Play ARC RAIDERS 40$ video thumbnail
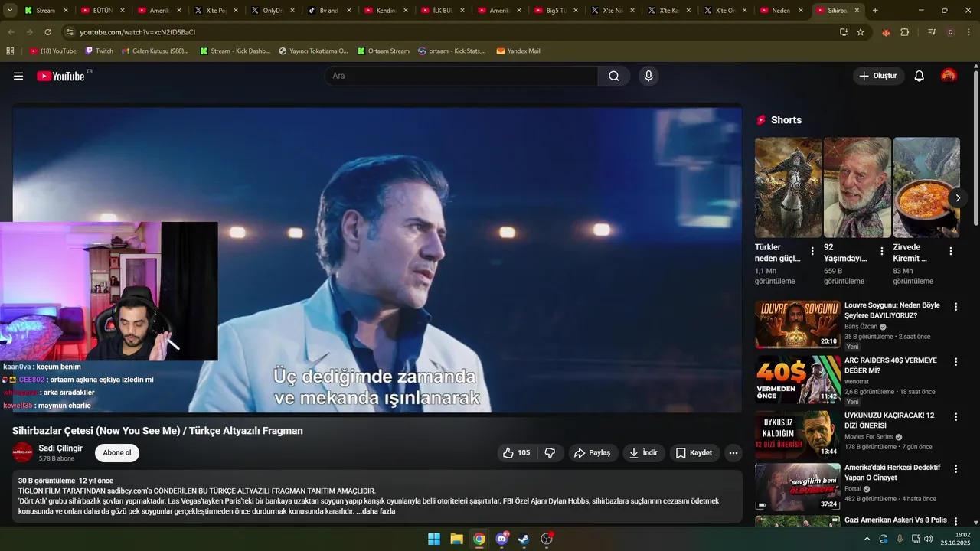Viewport: 980px width, 551px height. pyautogui.click(x=797, y=379)
